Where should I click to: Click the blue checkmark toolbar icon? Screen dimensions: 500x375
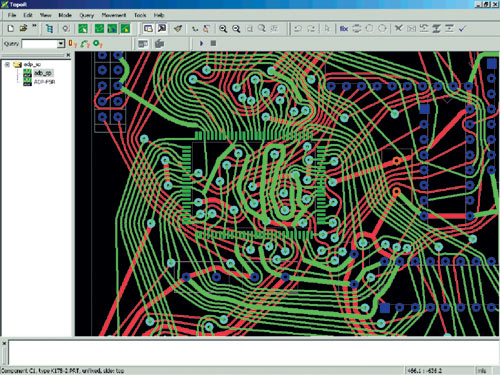click(462, 29)
